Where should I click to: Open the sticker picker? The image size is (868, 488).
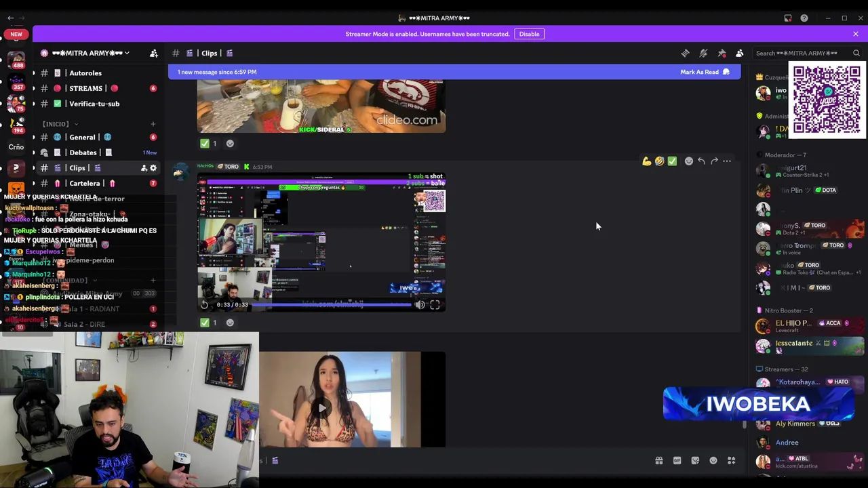[x=695, y=461]
